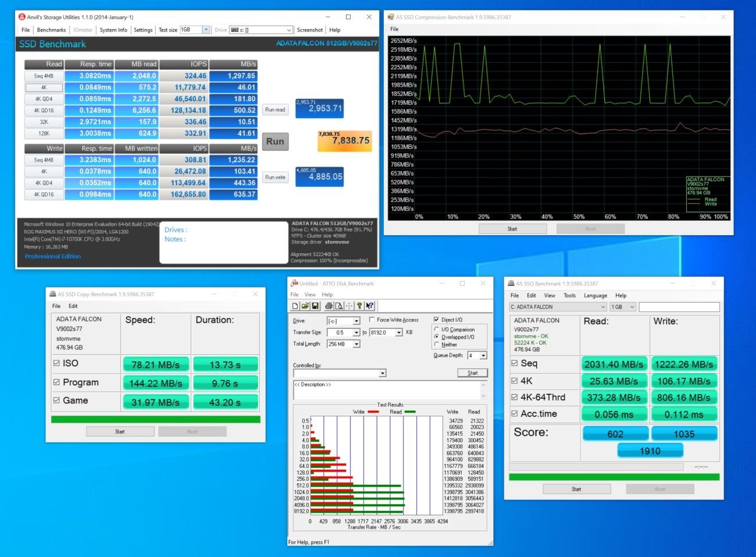The width and height of the screenshot is (756, 557).
Task: Close the AS SSD Benchmark window
Action: [x=714, y=283]
